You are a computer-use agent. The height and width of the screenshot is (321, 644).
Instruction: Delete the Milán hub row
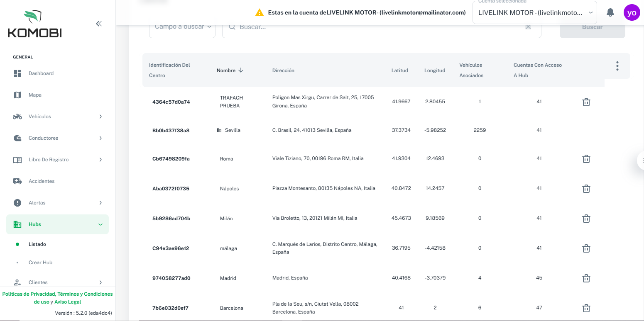click(x=586, y=219)
